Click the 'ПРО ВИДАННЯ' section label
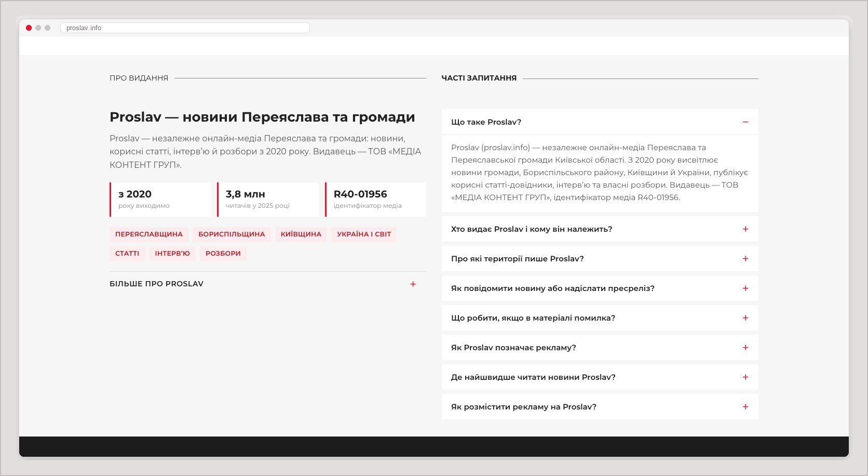This screenshot has width=868, height=476. pos(139,78)
